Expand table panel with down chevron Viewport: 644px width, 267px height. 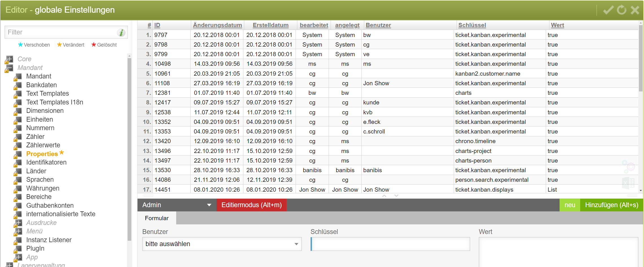pos(396,196)
